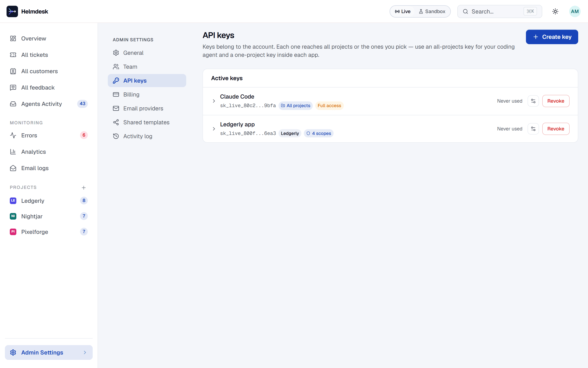Open settings sliders icon for Claude Code key
588x368 pixels.
point(533,101)
